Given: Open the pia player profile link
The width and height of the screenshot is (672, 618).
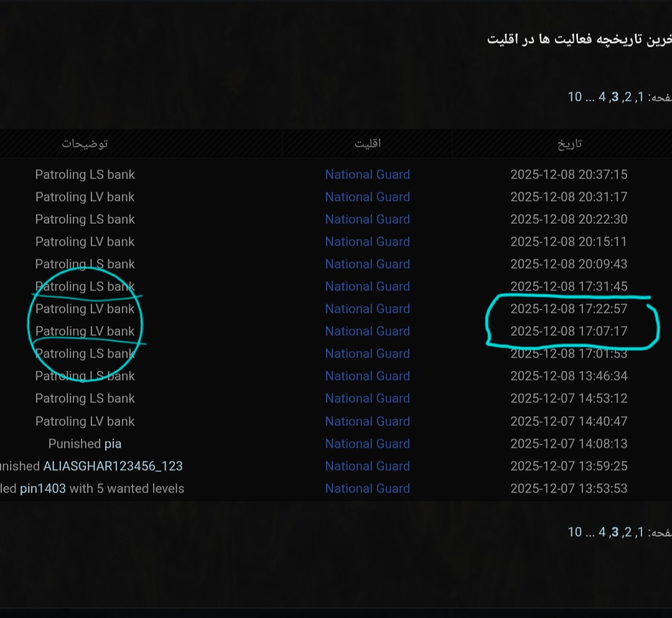Looking at the screenshot, I should click(x=113, y=443).
